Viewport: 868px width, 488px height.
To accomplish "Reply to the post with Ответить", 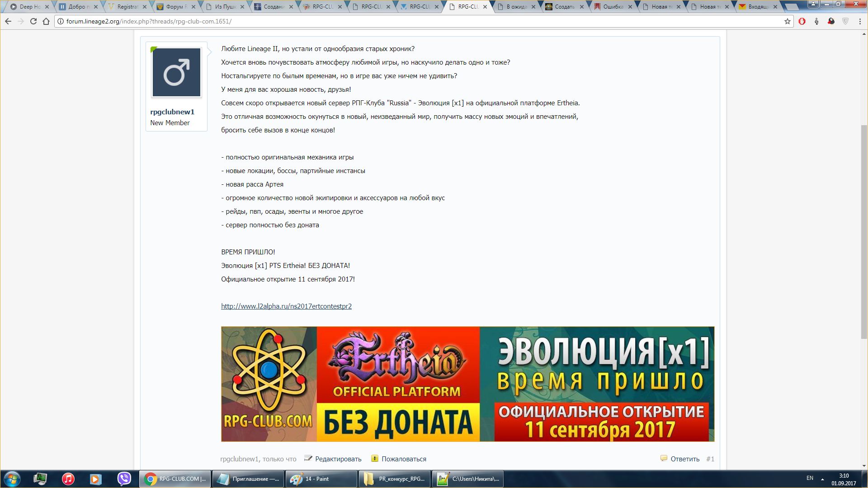I will click(x=685, y=459).
